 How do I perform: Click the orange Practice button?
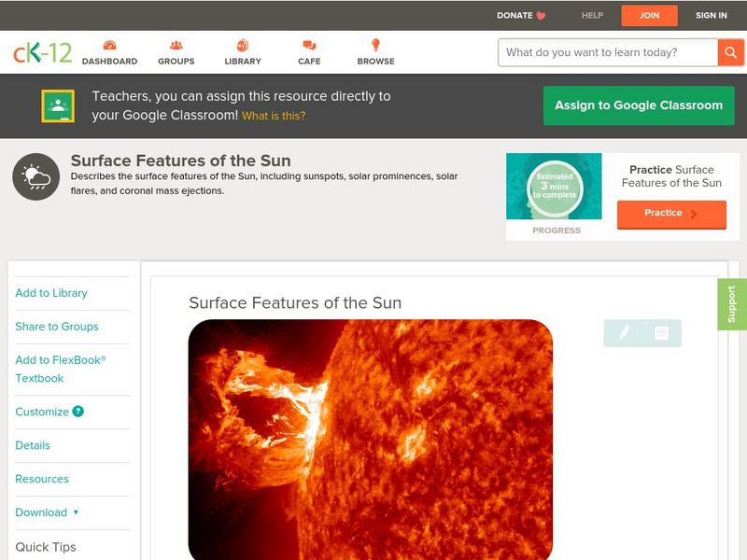[671, 215]
